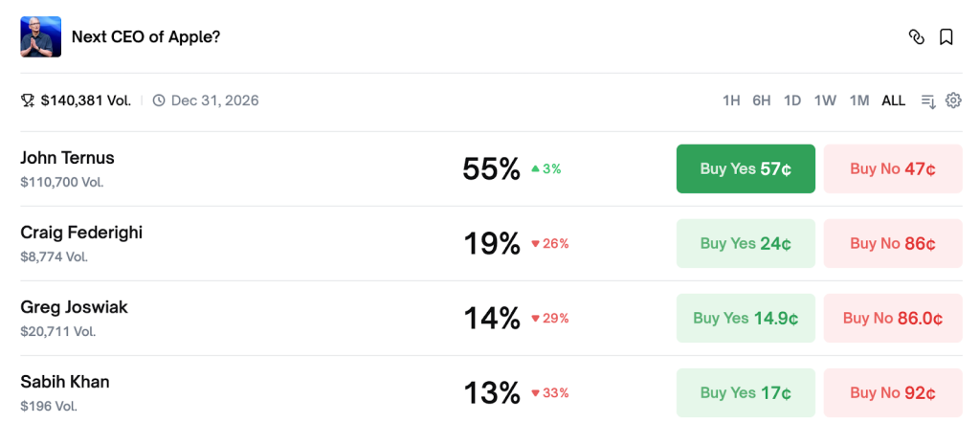Bookmark the Next CEO of Apple market
Image resolution: width=980 pixels, height=445 pixels.
point(946,37)
